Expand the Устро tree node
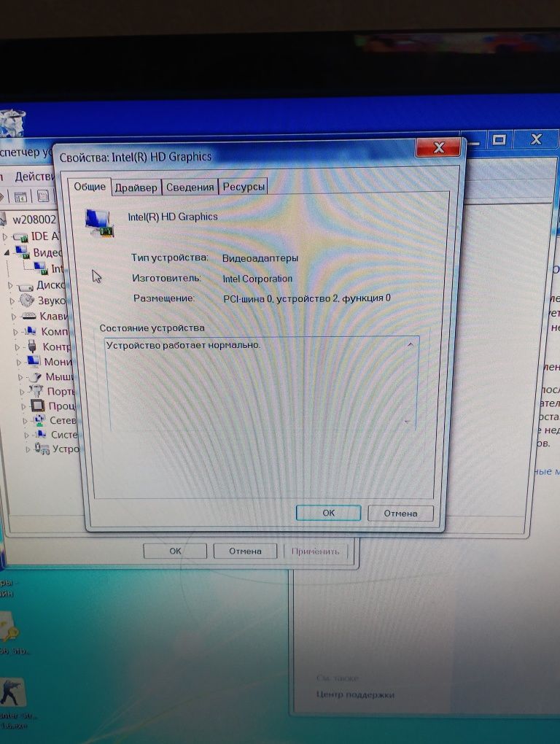The image size is (560, 744). [x=28, y=449]
